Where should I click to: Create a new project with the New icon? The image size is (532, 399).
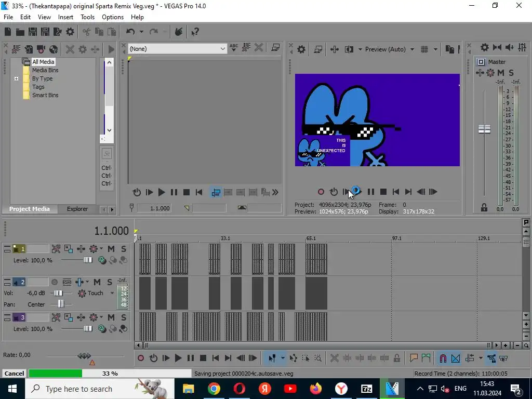tap(8, 32)
